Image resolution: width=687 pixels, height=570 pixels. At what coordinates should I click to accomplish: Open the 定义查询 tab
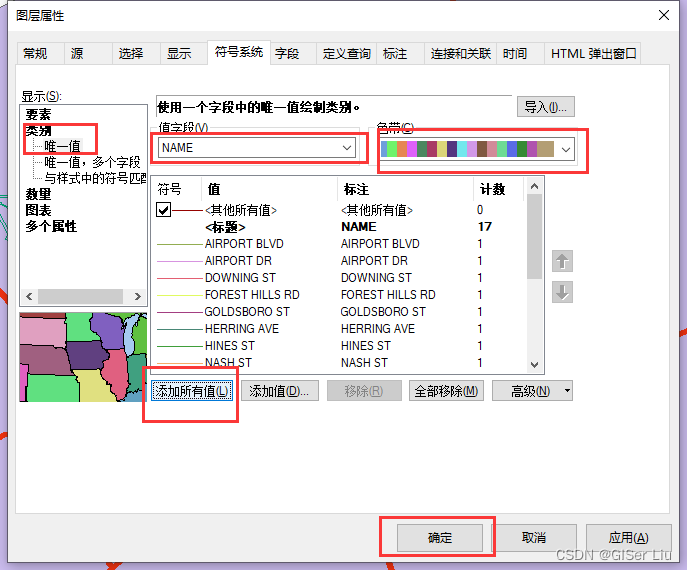point(346,53)
